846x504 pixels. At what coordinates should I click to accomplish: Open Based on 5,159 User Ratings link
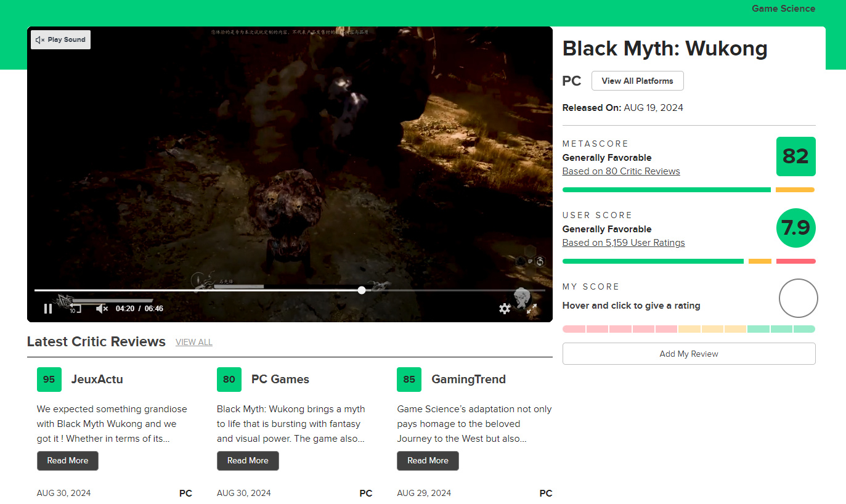[624, 243]
